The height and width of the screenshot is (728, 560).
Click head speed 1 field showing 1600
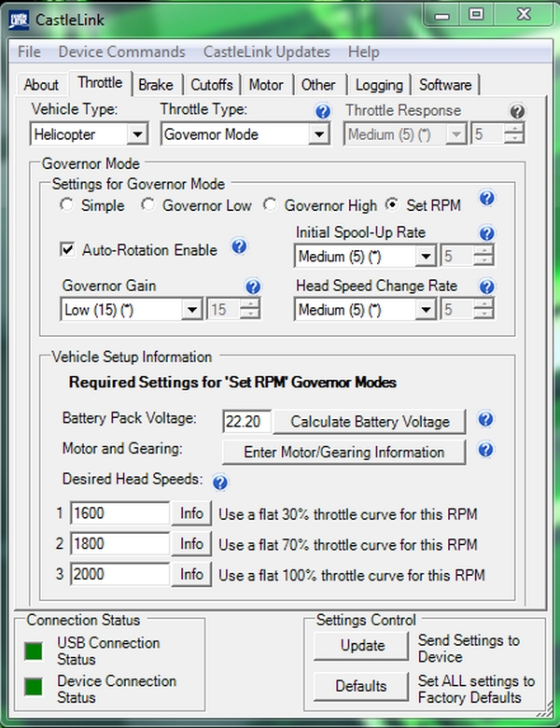click(119, 513)
